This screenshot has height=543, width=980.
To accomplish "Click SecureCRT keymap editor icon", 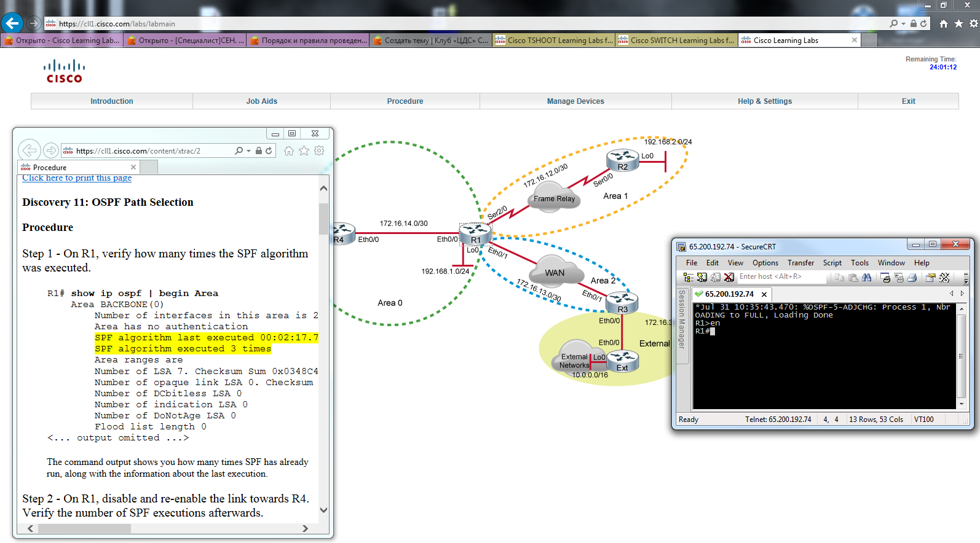I will tap(944, 278).
